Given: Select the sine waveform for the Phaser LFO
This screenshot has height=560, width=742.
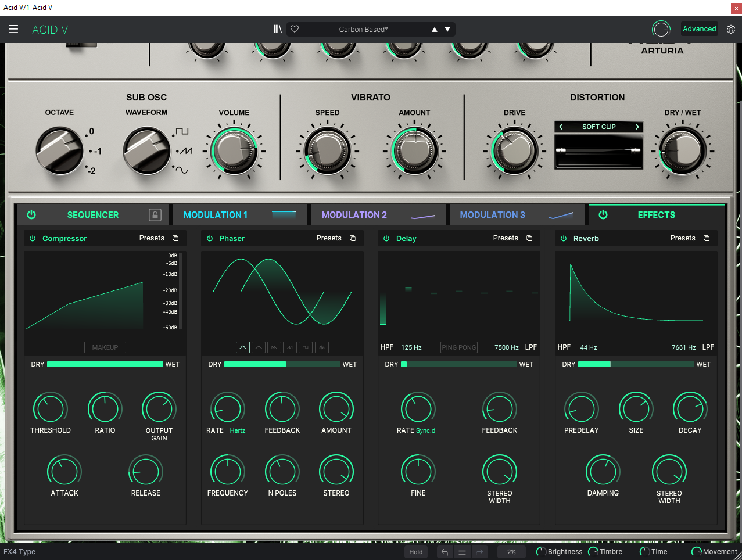Looking at the screenshot, I should (242, 347).
